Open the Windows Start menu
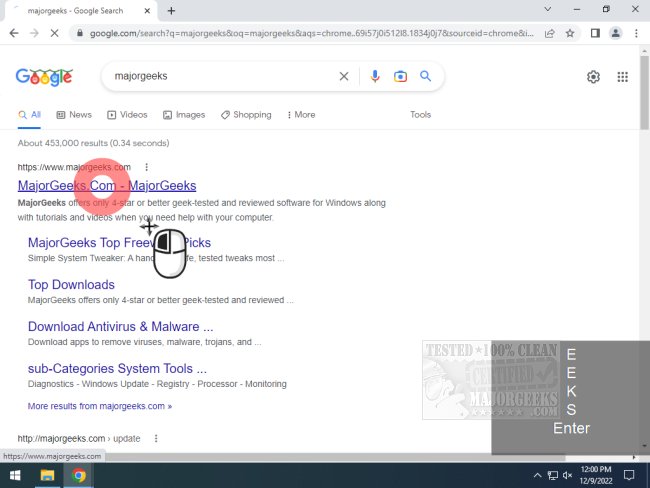 point(15,475)
